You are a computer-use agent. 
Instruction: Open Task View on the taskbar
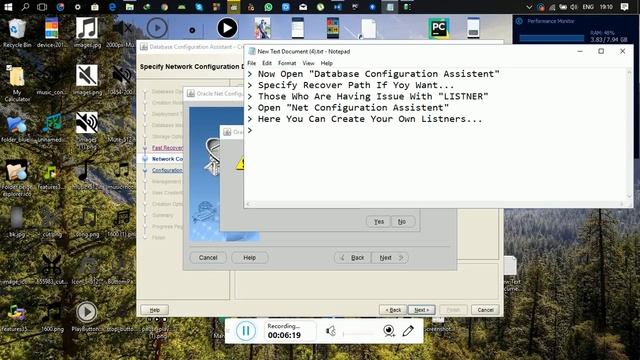(x=42, y=7)
